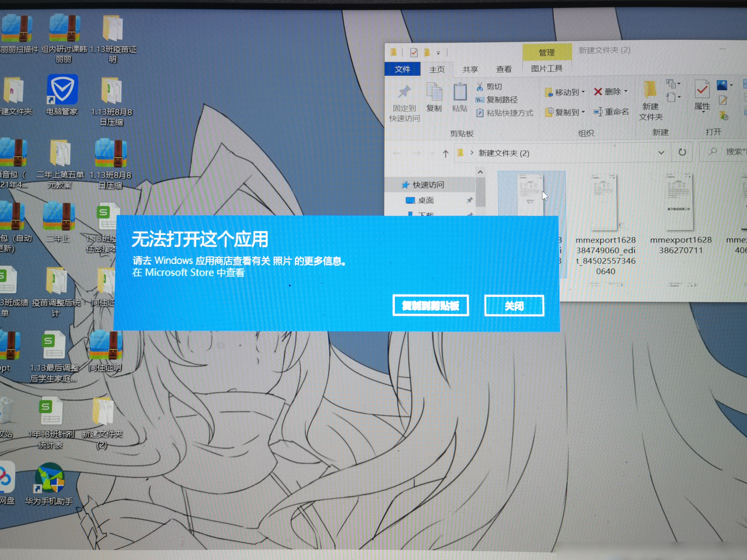Screen dimensions: 747x560
Task: Select 同住证明 archive on desktop
Action: (105, 351)
